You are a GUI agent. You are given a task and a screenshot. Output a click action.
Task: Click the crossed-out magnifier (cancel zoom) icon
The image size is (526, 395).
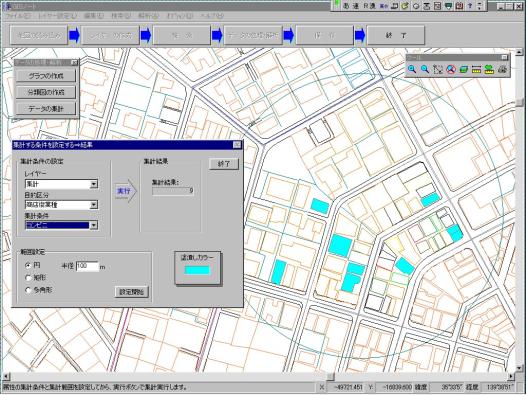pos(451,69)
